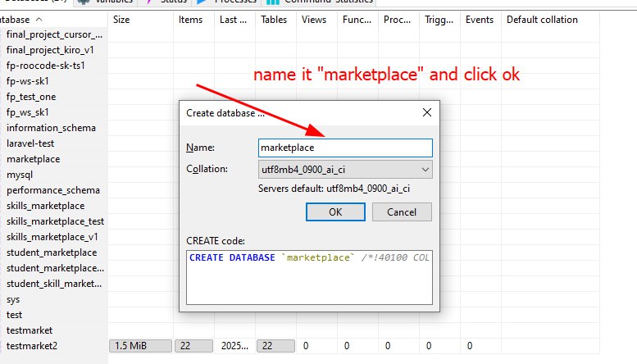The width and height of the screenshot is (637, 364).
Task: Sort by the Database column header
Action: pyautogui.click(x=53, y=20)
